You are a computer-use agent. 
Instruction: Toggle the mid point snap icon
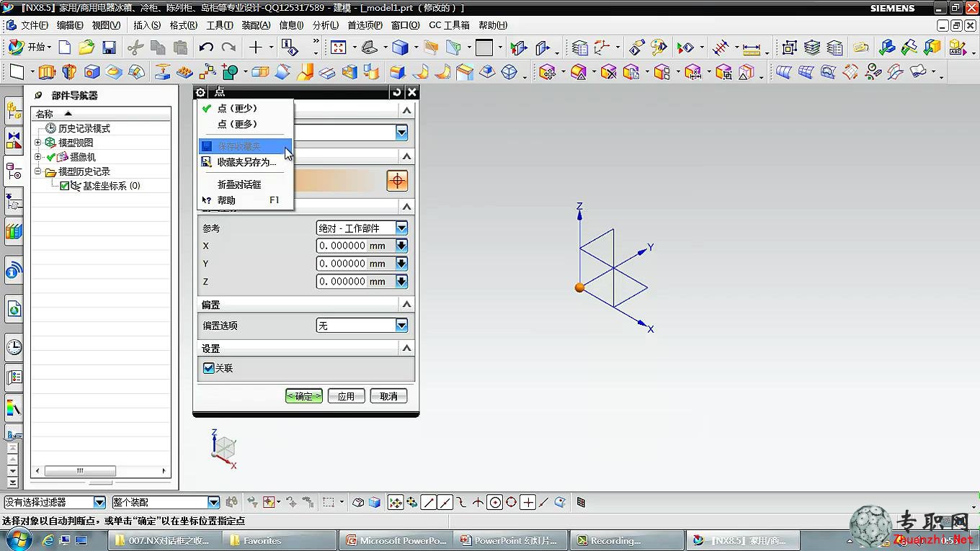coord(445,503)
